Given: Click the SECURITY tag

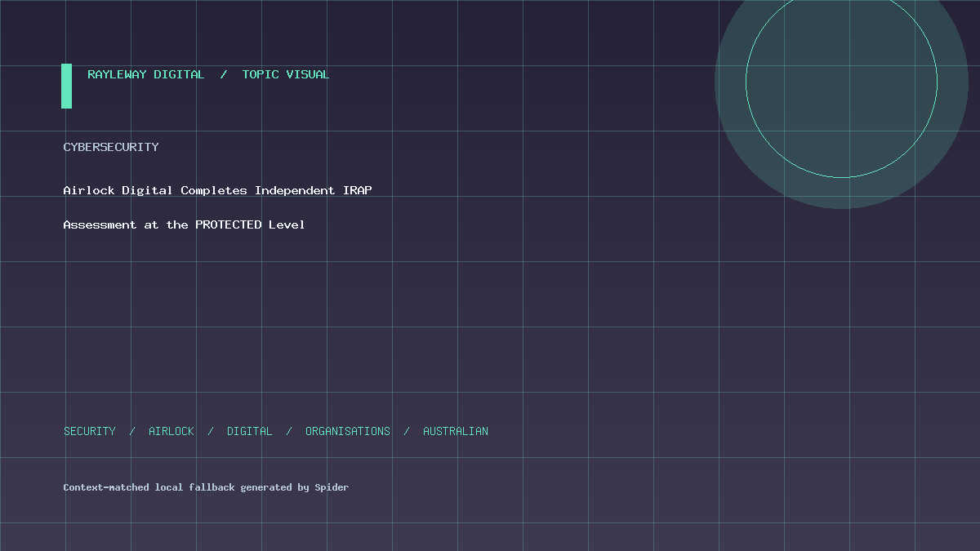Looking at the screenshot, I should pos(90,431).
